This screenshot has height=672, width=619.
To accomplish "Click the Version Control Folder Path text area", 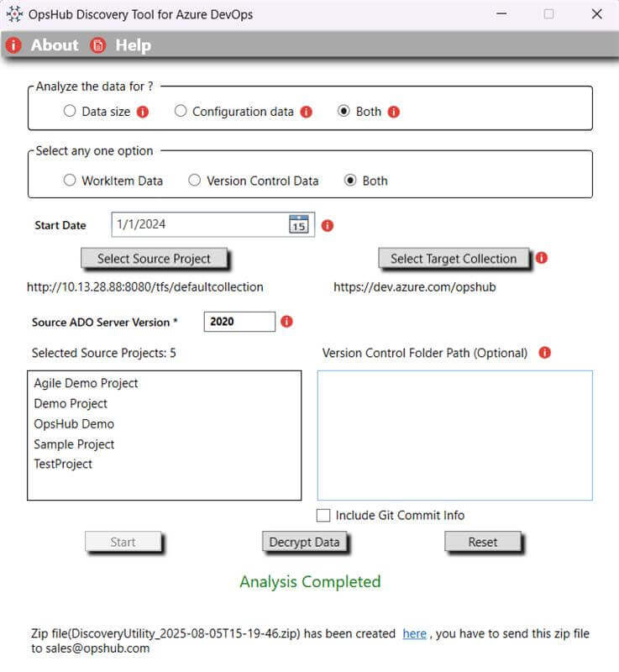I will 455,435.
